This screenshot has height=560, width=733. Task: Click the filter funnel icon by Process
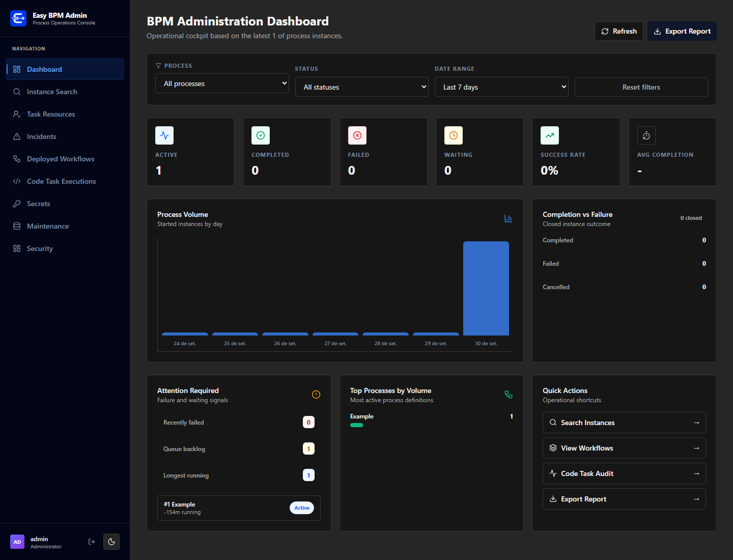click(x=158, y=66)
